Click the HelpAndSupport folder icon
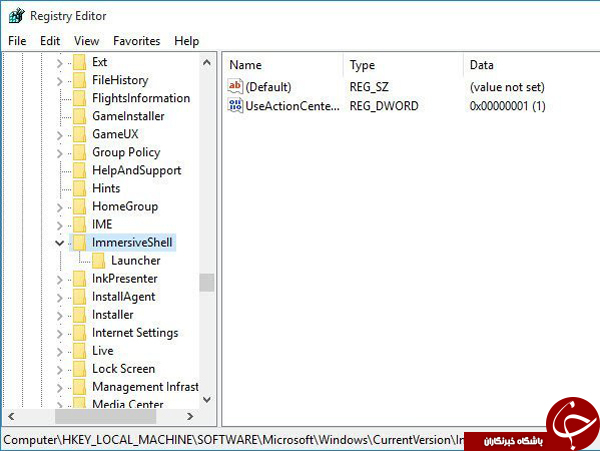The width and height of the screenshot is (600, 451). click(79, 170)
